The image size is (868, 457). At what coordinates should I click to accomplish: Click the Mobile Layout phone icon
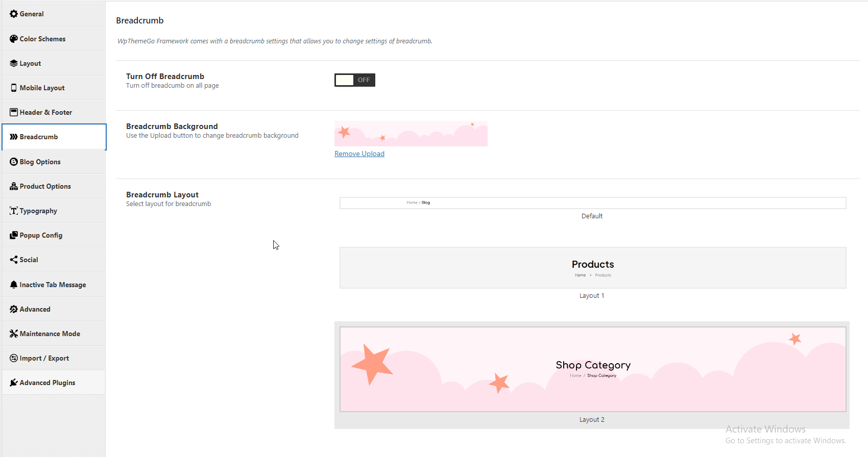click(x=14, y=88)
